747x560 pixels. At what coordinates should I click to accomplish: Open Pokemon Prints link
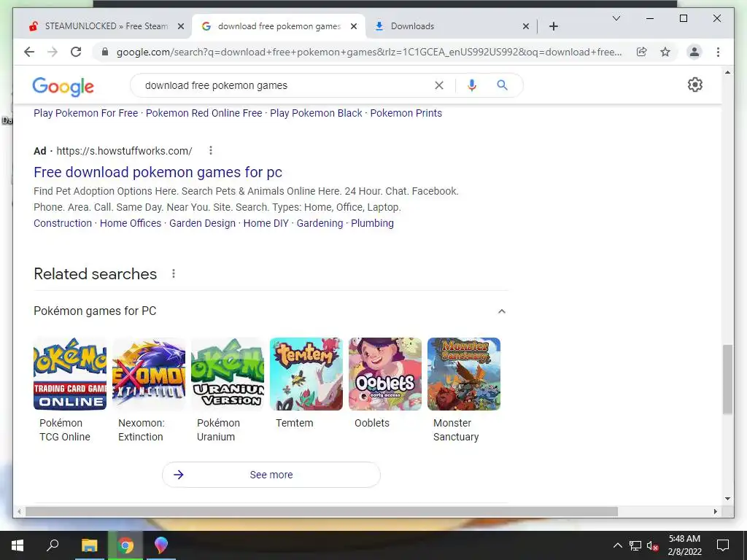tap(406, 113)
